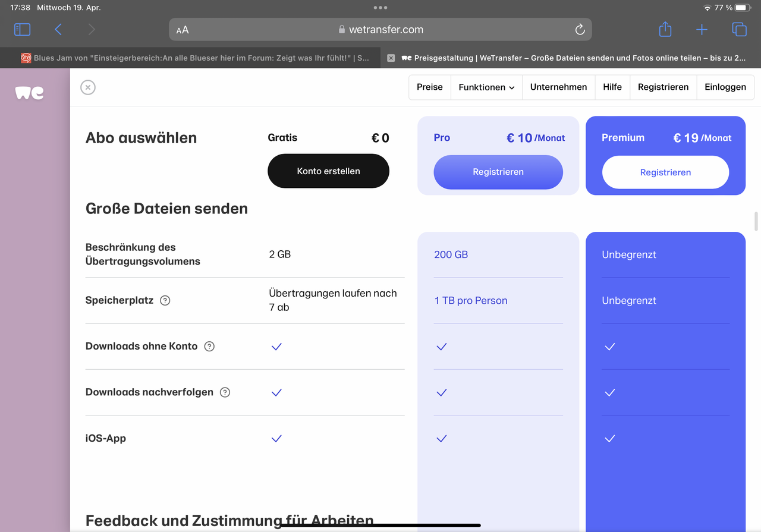Tap the Wi-Fi status icon

[707, 8]
